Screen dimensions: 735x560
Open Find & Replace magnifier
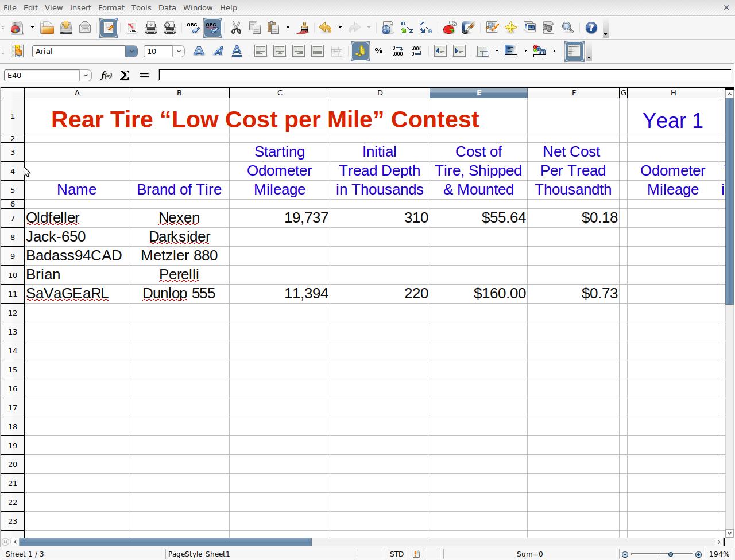[567, 28]
